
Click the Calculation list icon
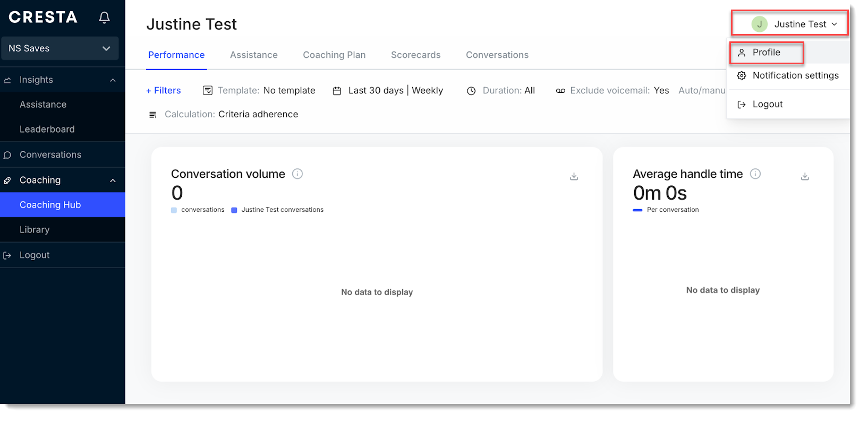point(153,115)
